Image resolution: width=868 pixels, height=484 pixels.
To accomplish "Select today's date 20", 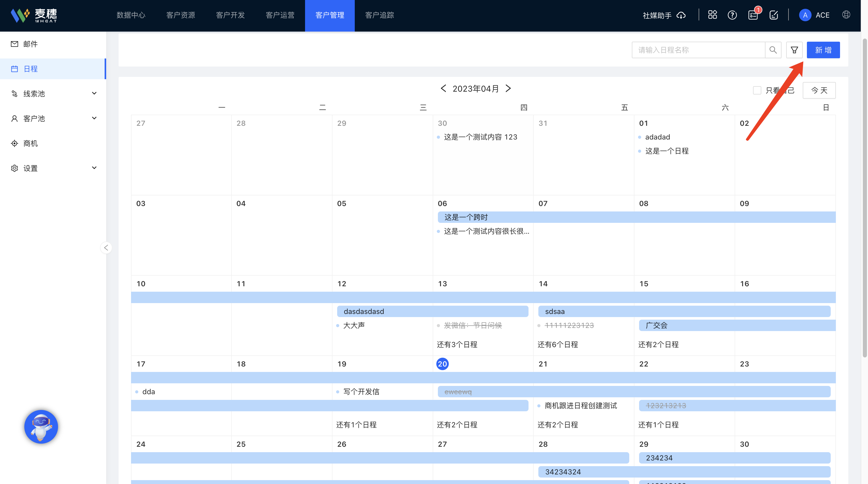I will (x=442, y=364).
